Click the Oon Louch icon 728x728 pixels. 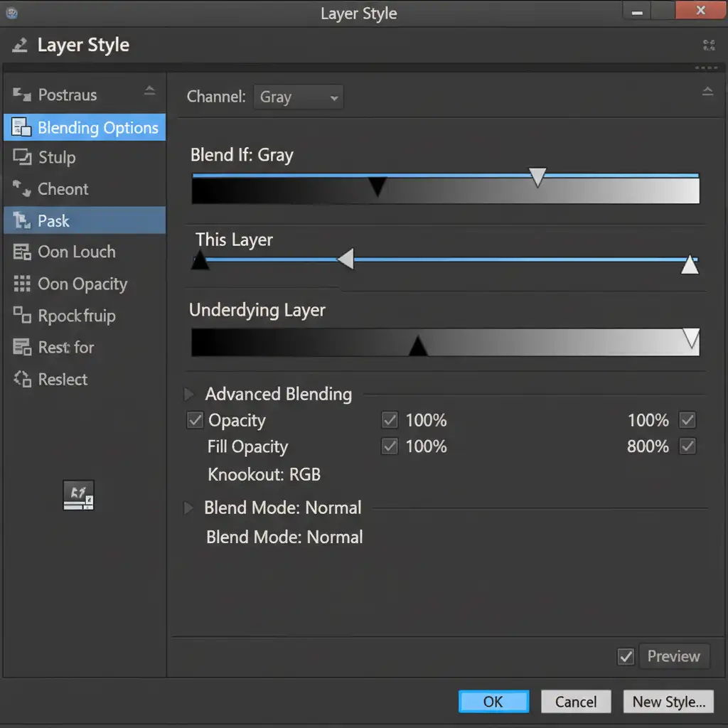(x=22, y=252)
